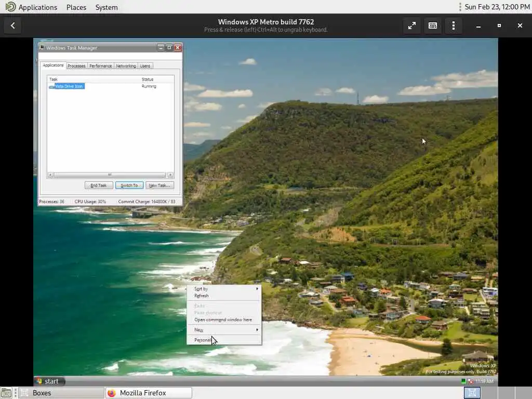This screenshot has height=399, width=532.
Task: Open the keyboard shortcuts button in Boxes
Action: tap(433, 26)
